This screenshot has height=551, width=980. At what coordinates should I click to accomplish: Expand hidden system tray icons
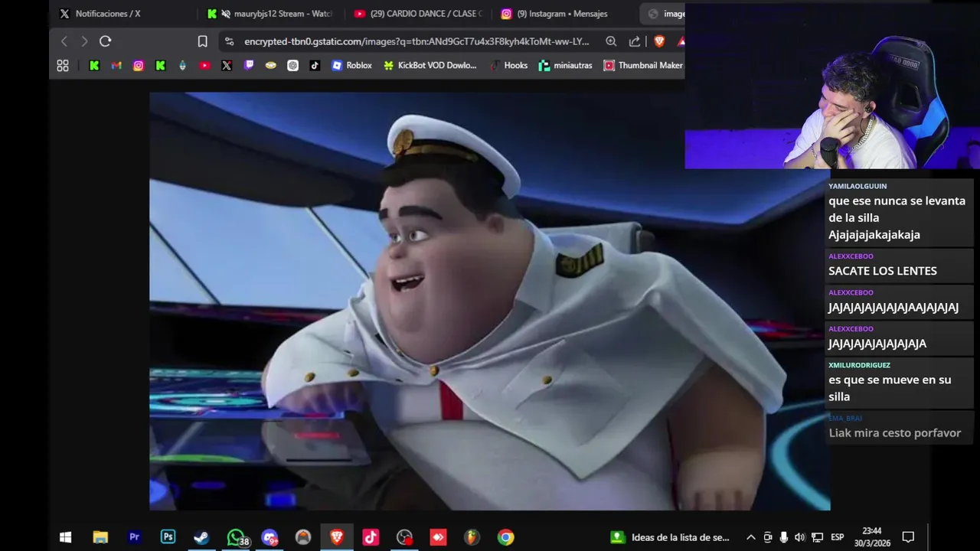[751, 537]
